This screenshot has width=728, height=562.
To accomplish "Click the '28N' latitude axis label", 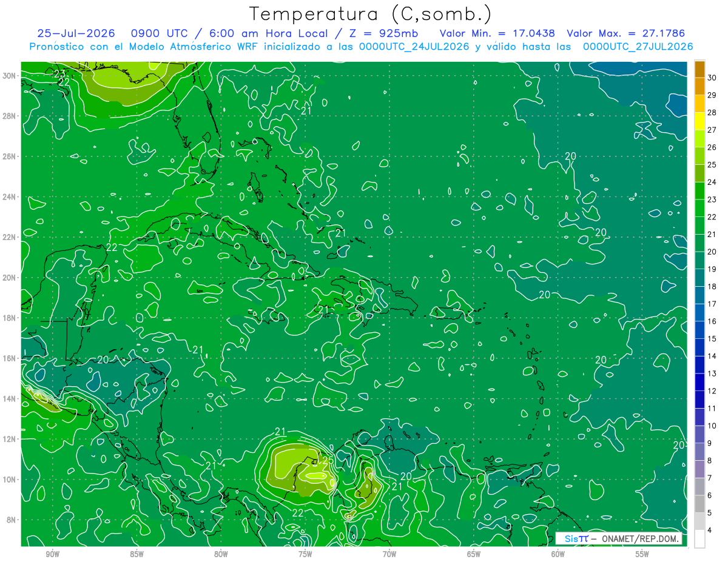I will pos(9,116).
